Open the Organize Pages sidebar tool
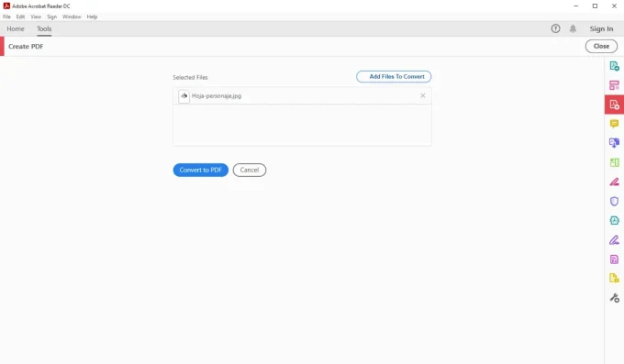Image resolution: width=624 pixels, height=364 pixels. (x=614, y=162)
